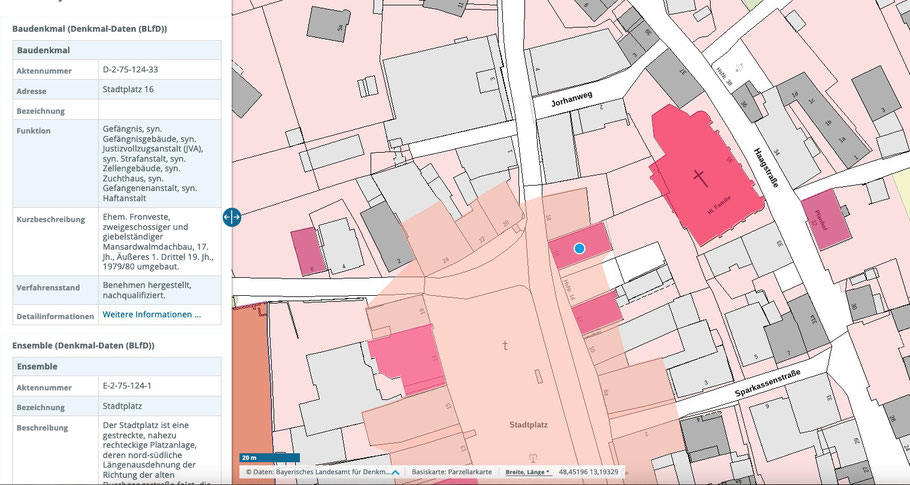910x485 pixels.
Task: Click the Ensemble table header
Action: 42,367
